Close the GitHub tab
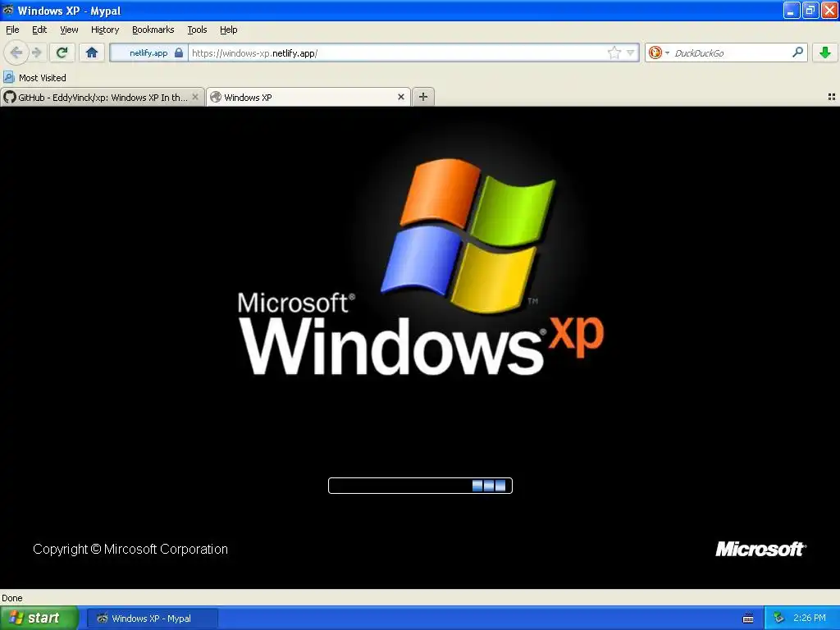840x630 pixels. click(195, 97)
